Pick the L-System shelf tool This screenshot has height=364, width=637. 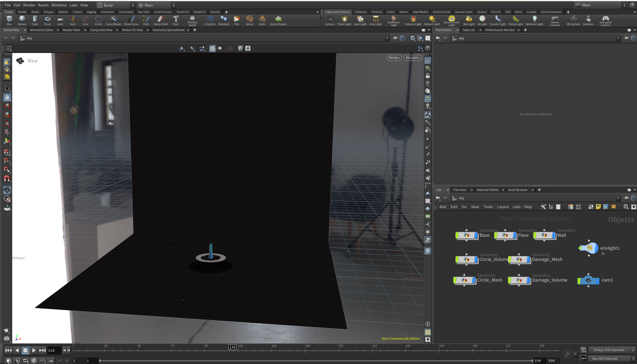(x=210, y=20)
